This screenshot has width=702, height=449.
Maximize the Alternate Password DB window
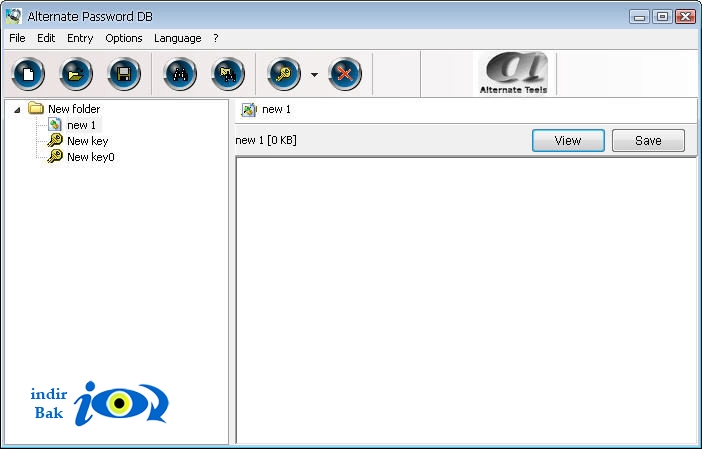[x=662, y=17]
